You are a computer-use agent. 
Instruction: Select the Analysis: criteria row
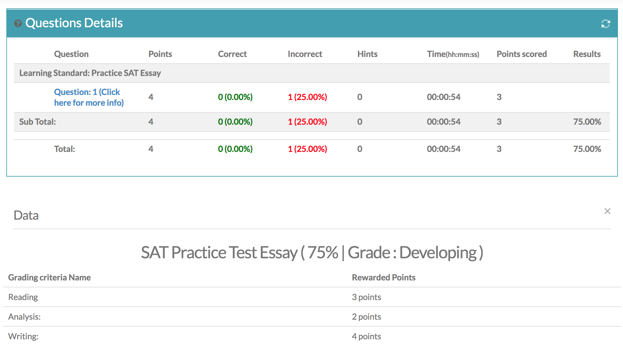(312, 317)
